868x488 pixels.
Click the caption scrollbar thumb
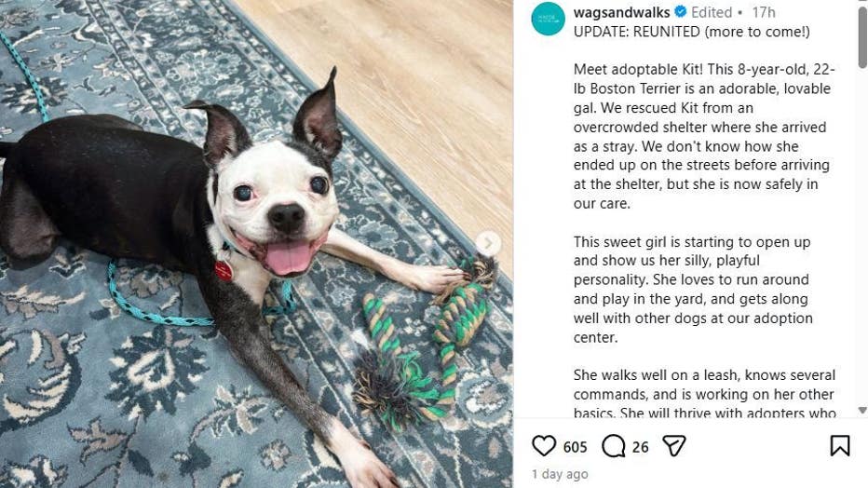862,37
